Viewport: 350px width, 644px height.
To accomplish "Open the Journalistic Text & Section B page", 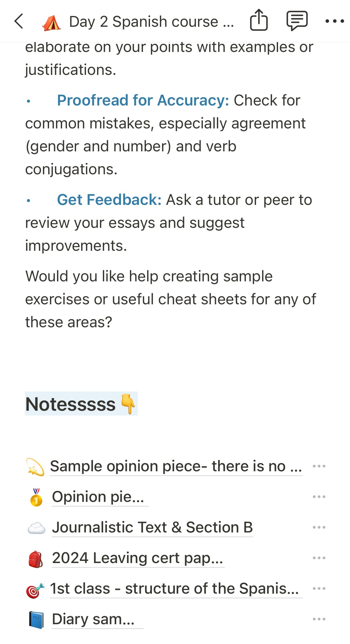I will tap(152, 527).
